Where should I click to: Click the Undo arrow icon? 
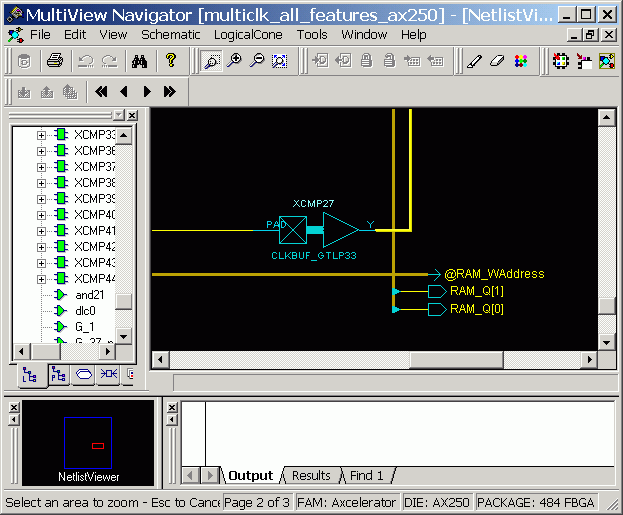pyautogui.click(x=86, y=61)
